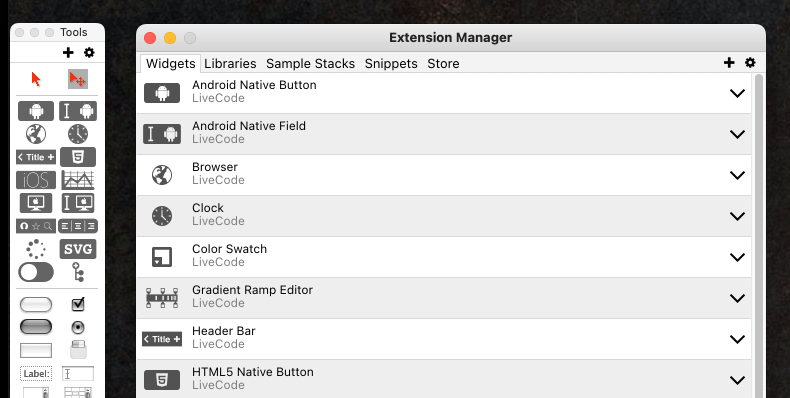Expand the Android Native Button entry
Screen dimensions: 790x398
tap(737, 93)
